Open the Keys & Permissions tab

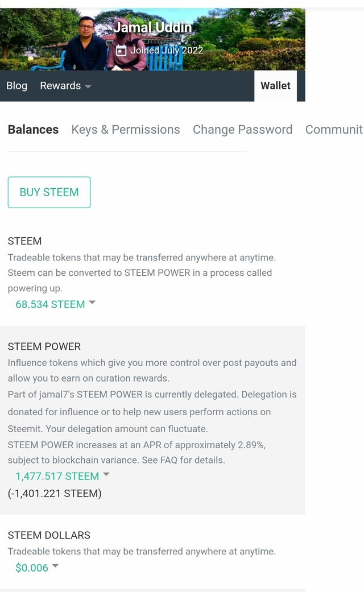pos(126,130)
